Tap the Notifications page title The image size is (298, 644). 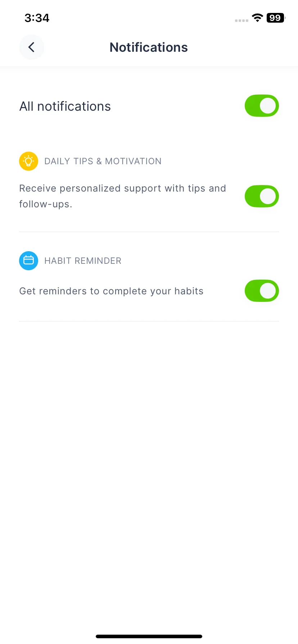click(149, 47)
